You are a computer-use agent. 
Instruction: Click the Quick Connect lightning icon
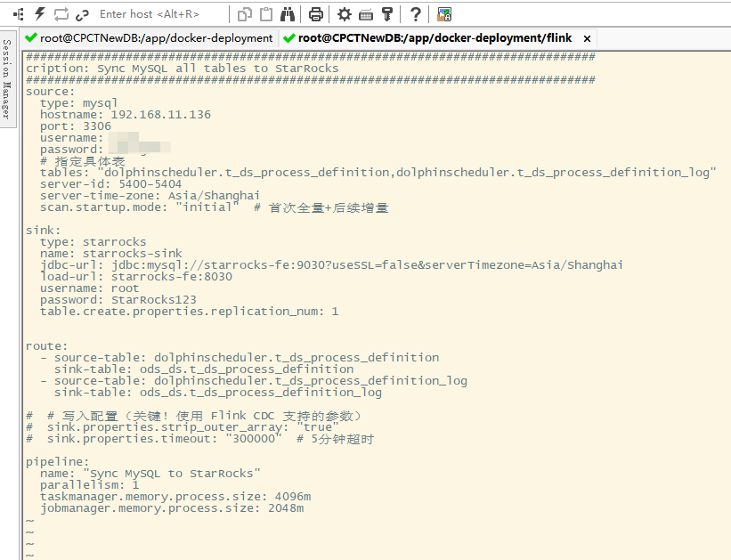click(x=39, y=14)
